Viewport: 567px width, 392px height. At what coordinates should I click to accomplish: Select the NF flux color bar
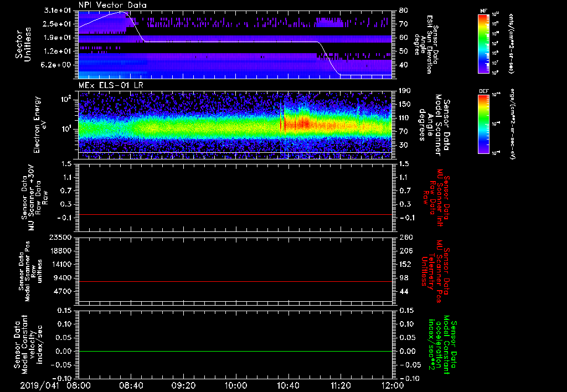point(483,43)
